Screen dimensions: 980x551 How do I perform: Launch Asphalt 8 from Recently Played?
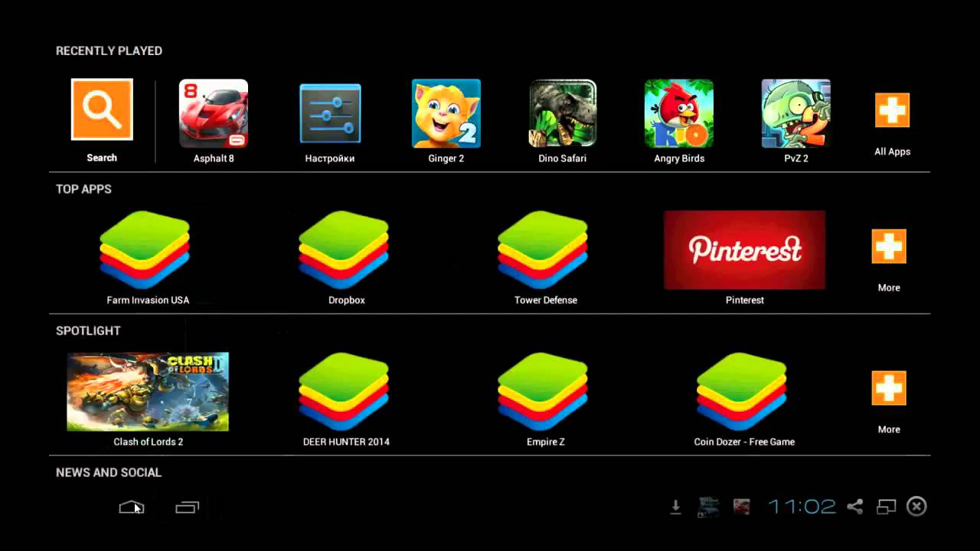pyautogui.click(x=214, y=113)
